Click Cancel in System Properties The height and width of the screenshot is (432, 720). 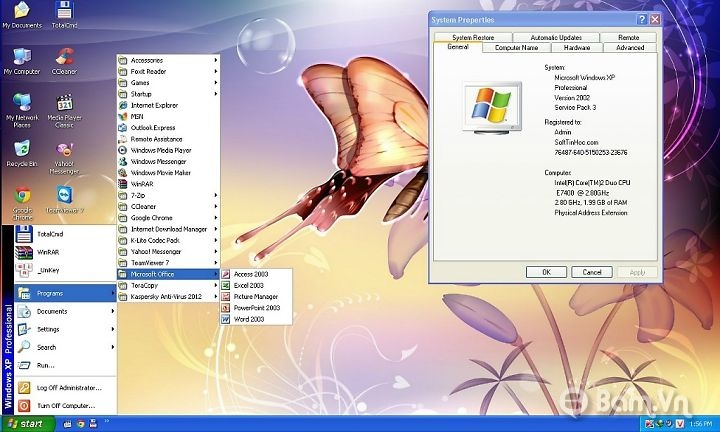[592, 272]
